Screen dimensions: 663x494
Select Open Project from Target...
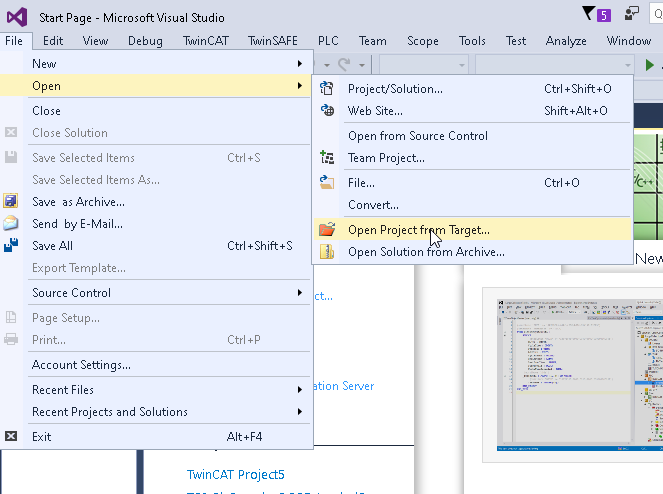pyautogui.click(x=472, y=229)
